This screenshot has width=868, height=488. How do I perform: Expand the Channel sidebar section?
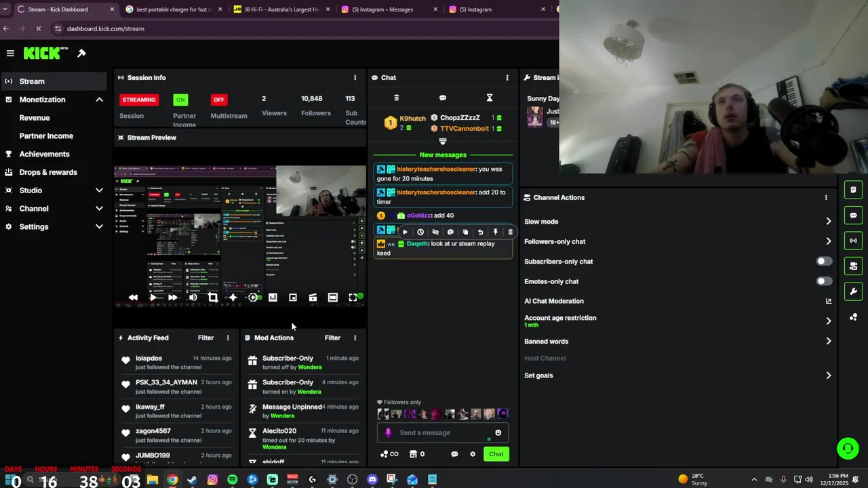tap(99, 209)
